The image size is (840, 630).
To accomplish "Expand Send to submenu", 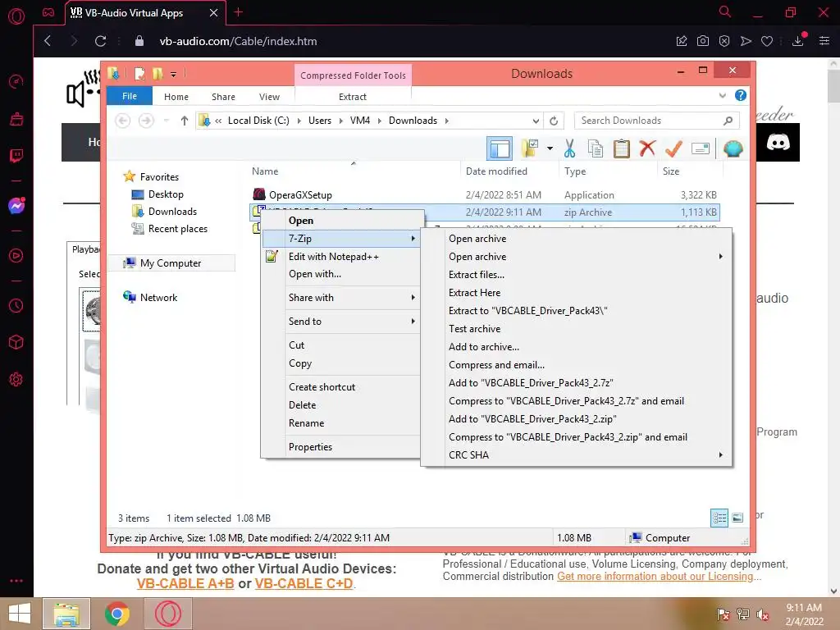I will (413, 322).
